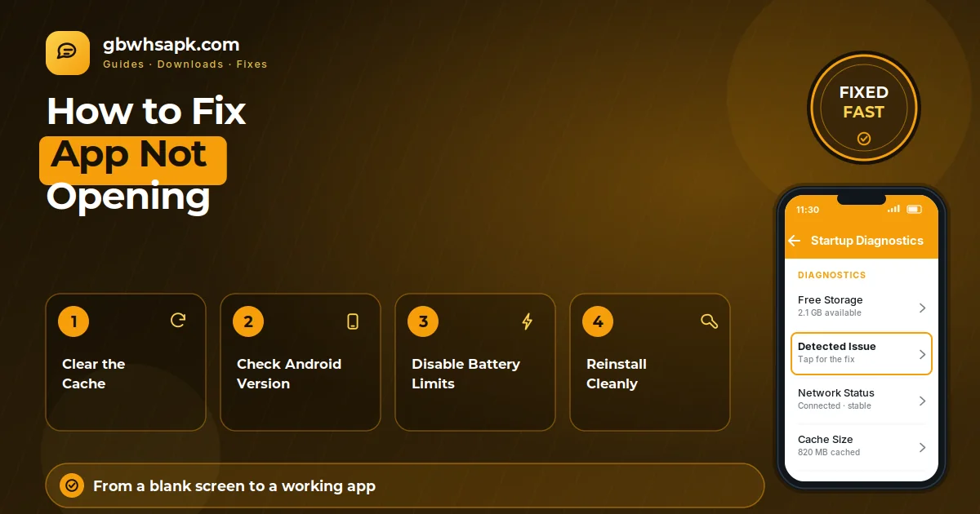This screenshot has height=514, width=980.
Task: Click the phone icon on Check Android Version card
Action: pyautogui.click(x=353, y=321)
